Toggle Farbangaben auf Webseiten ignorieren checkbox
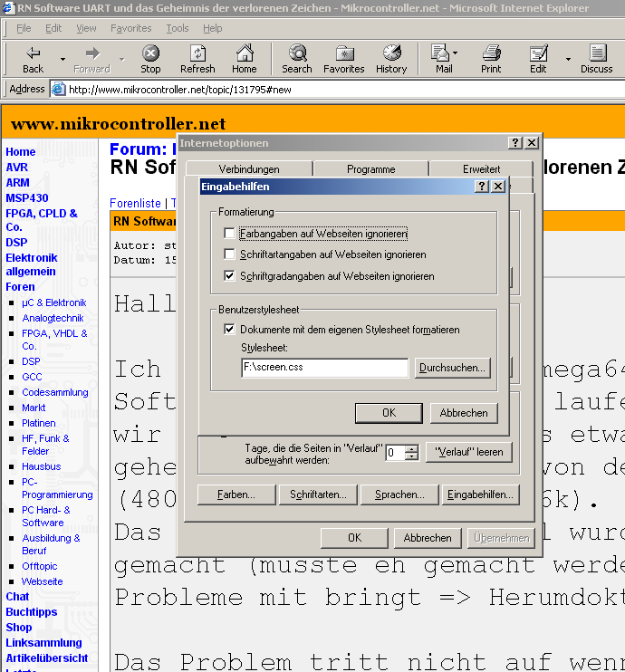625x672 pixels. 229,233
